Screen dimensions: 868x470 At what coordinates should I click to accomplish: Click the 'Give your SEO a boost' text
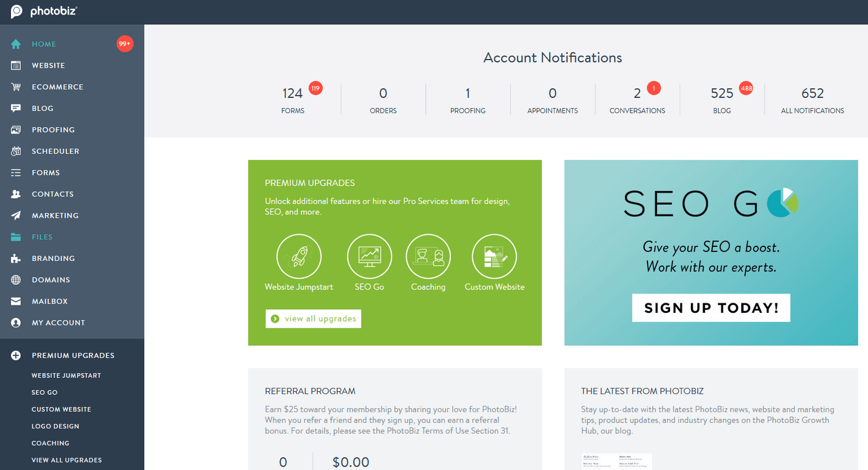coord(711,247)
